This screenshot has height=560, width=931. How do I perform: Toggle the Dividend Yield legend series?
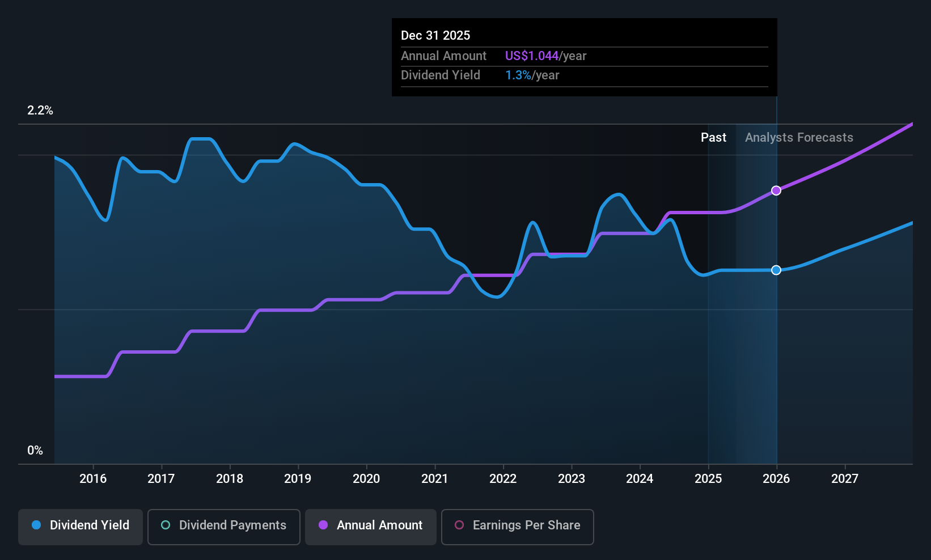[81, 527]
